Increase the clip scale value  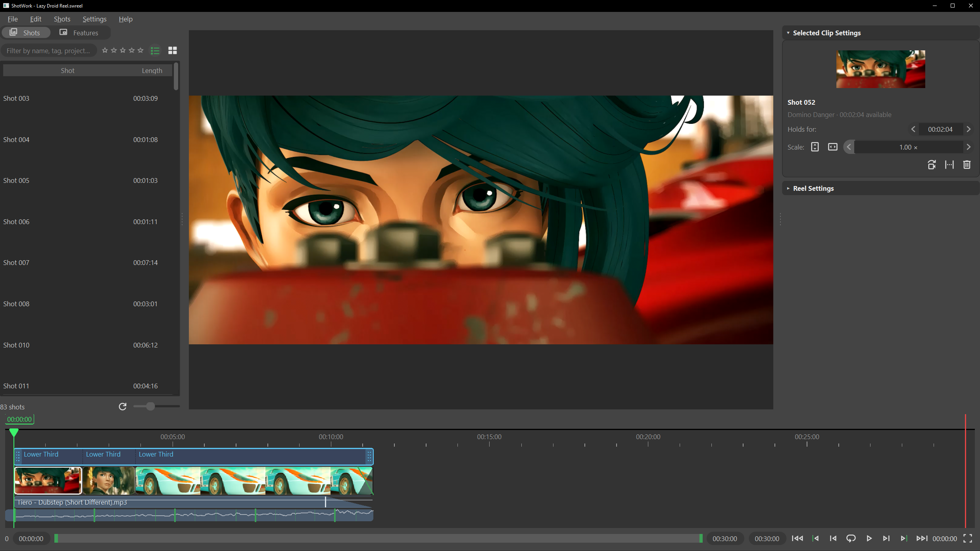[x=968, y=147]
